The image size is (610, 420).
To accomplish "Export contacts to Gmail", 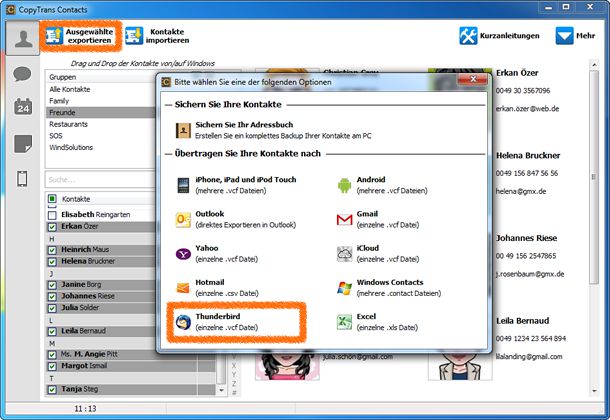I will (x=378, y=219).
